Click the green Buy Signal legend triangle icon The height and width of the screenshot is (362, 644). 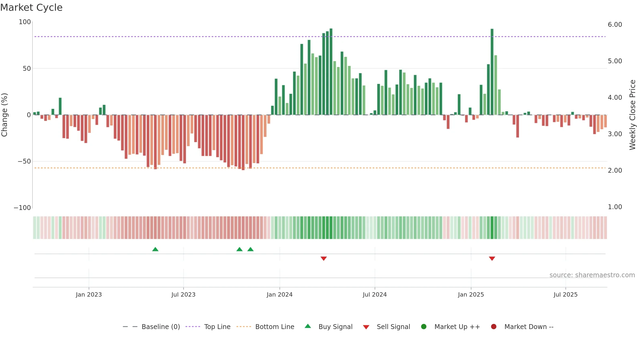tap(308, 326)
